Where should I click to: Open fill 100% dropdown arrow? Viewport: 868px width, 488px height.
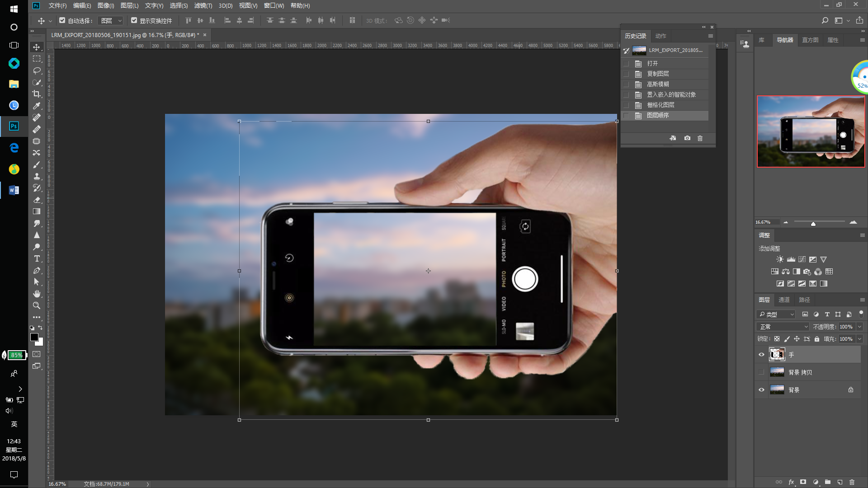pyautogui.click(x=859, y=339)
